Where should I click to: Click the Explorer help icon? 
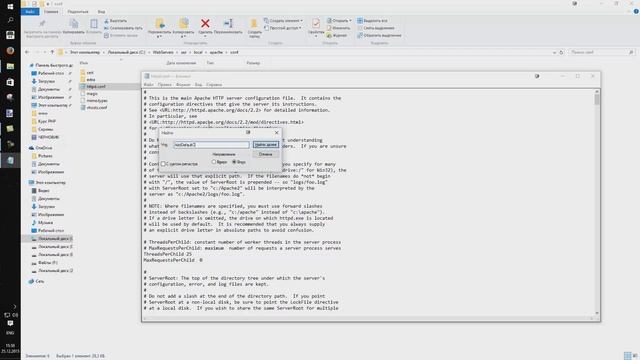636,11
